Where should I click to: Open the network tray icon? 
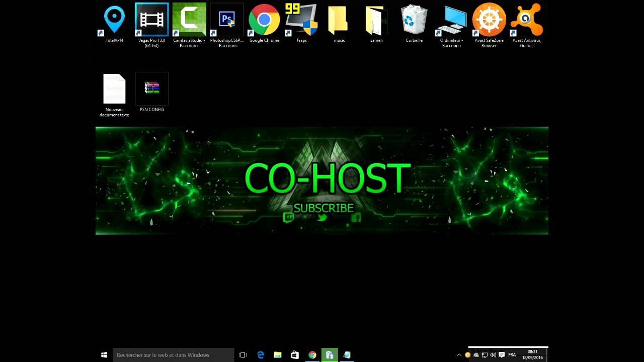[485, 355]
